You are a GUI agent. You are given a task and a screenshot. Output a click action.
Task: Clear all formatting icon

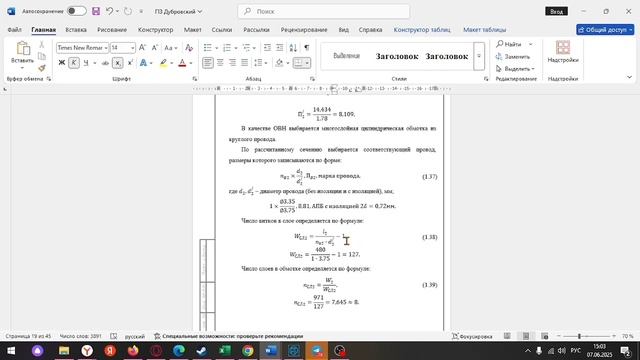click(x=189, y=48)
